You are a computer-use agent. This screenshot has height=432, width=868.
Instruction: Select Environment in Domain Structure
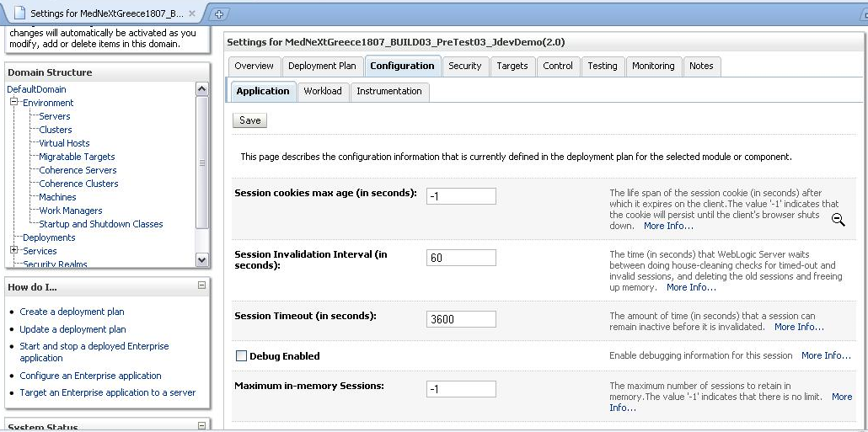pos(48,103)
